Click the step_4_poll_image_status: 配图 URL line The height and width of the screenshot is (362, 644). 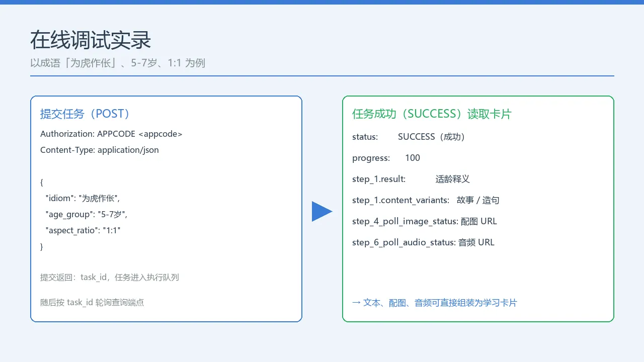(x=425, y=221)
